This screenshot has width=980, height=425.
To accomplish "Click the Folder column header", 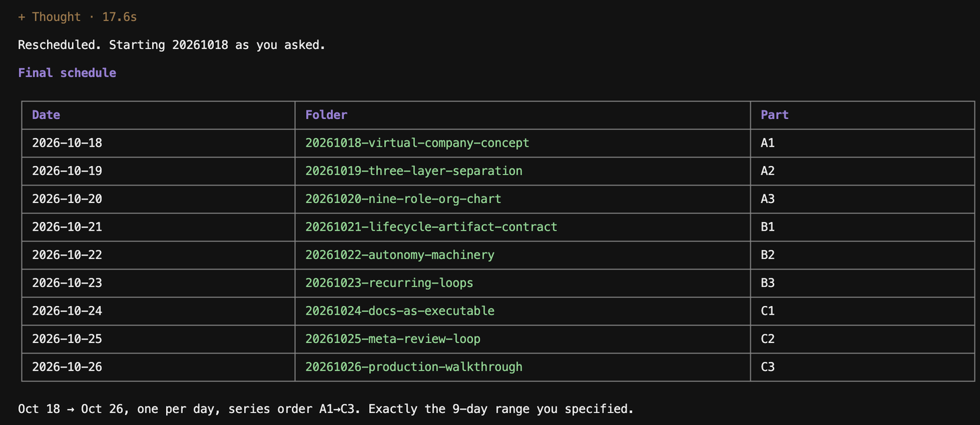I will pyautogui.click(x=326, y=115).
